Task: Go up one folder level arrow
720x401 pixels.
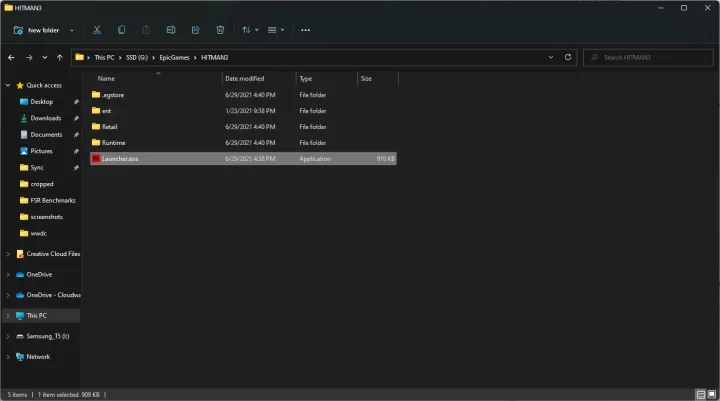Action: (x=60, y=57)
